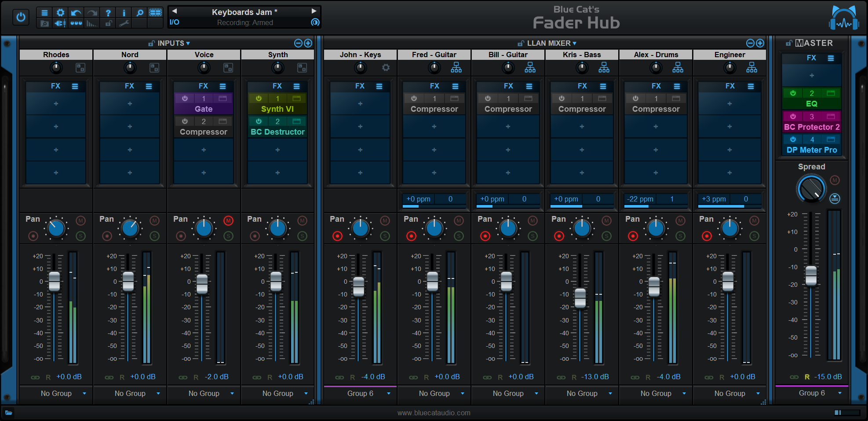Click the next preset arrow beside Keyboards Jam

314,11
